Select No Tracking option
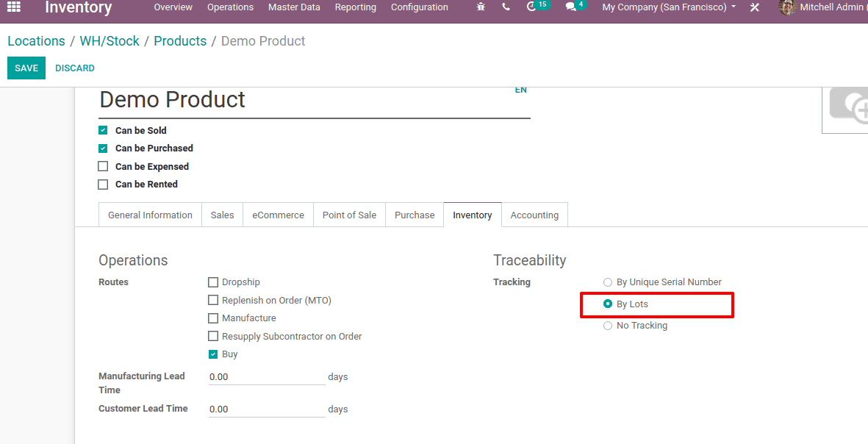 pos(608,326)
